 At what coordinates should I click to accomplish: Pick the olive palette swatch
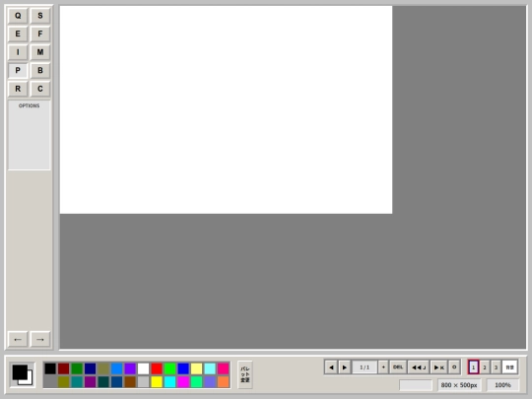63,381
